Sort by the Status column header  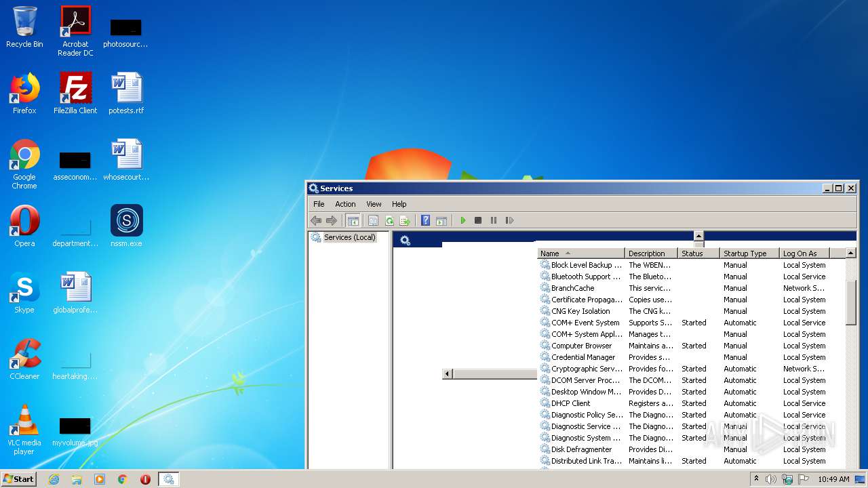coord(698,253)
